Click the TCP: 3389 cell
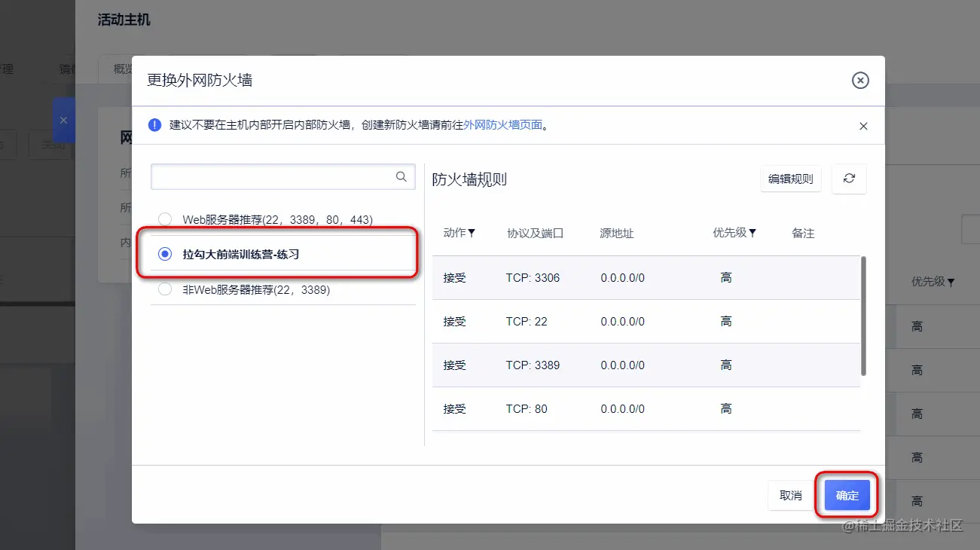 tap(533, 365)
